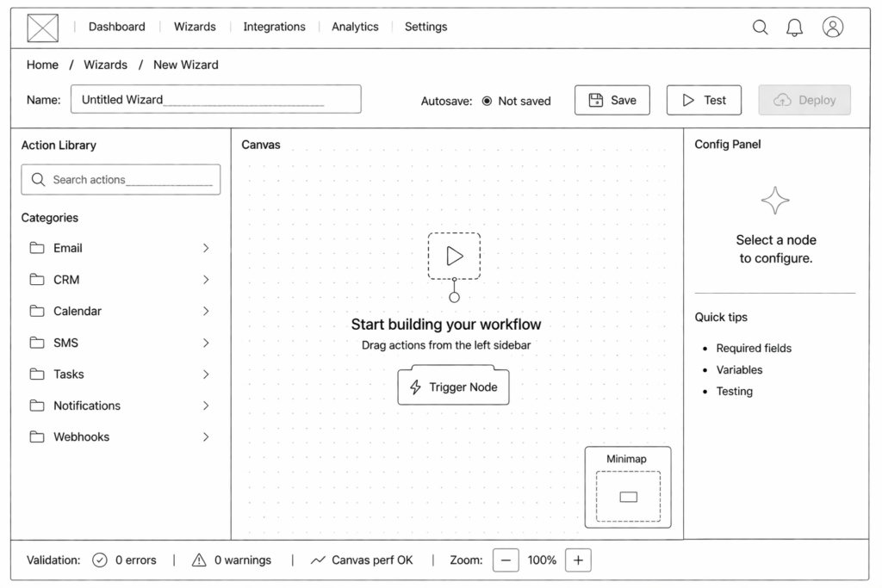This screenshot has height=588, width=882.
Task: Click the play trigger placeholder on canvas
Action: [454, 256]
